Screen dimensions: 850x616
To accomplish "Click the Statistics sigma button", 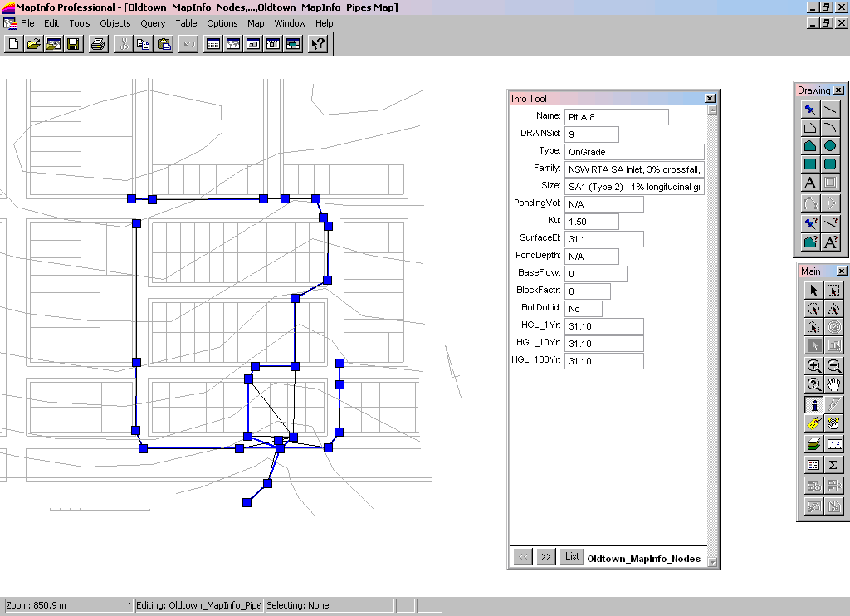I will click(x=833, y=465).
